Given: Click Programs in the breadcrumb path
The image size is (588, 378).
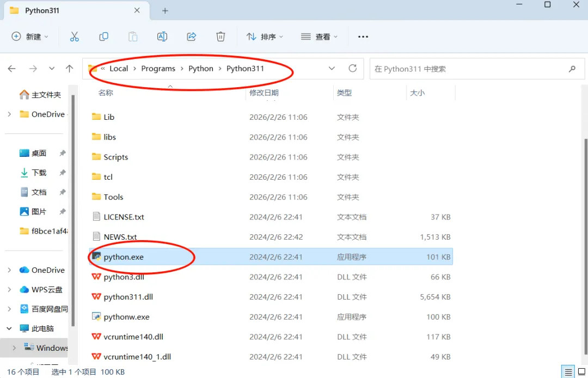Looking at the screenshot, I should (158, 69).
